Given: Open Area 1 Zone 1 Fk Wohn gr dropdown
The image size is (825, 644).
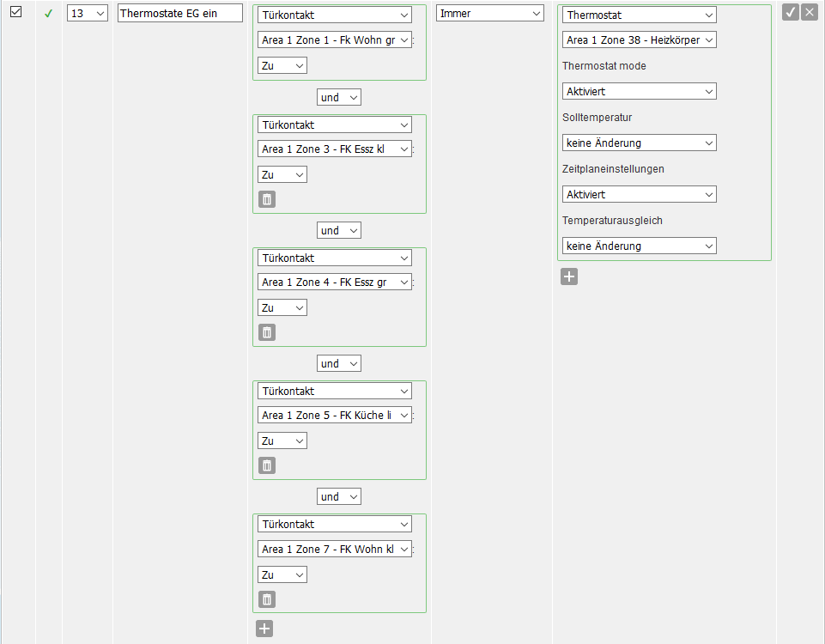Looking at the screenshot, I should click(x=335, y=39).
